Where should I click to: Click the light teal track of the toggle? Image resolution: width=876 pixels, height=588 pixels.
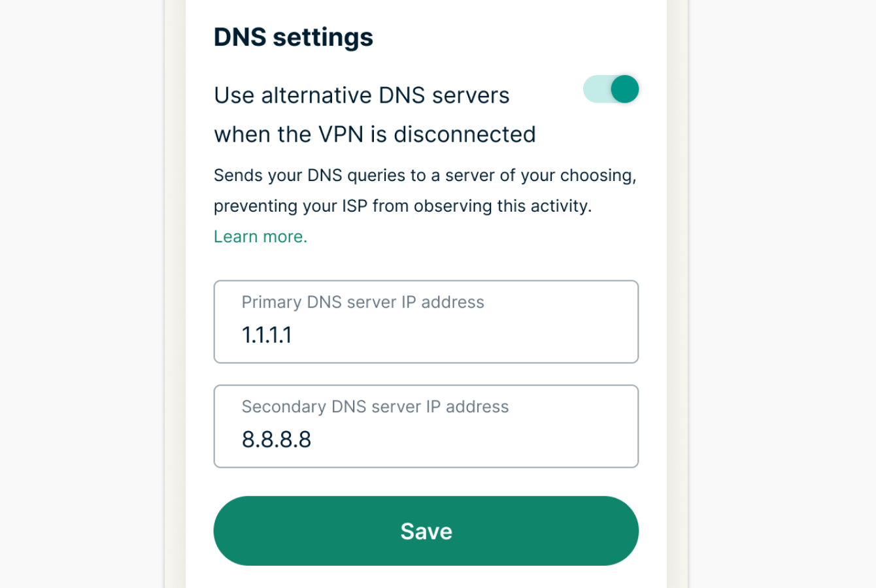pyautogui.click(x=595, y=90)
